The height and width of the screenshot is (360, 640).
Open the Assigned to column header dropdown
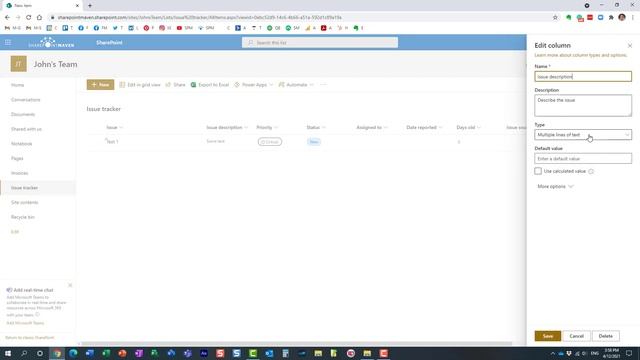372,127
